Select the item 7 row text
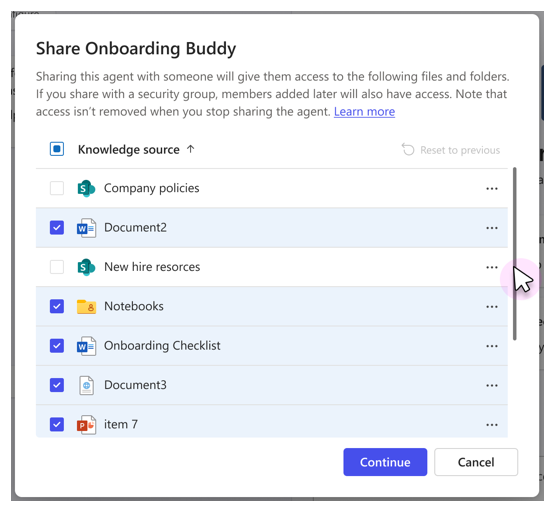The width and height of the screenshot is (553, 512). click(x=121, y=424)
